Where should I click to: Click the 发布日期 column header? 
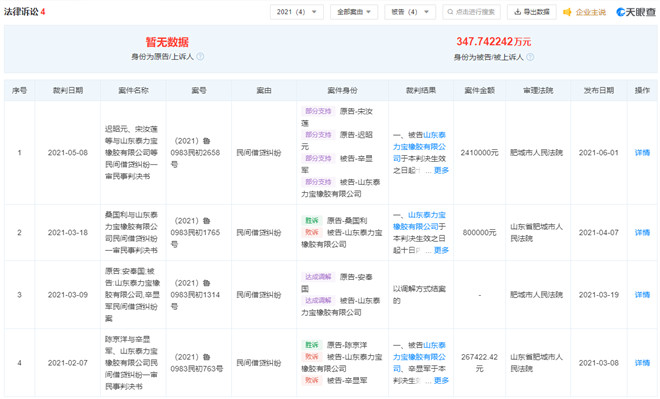(x=599, y=90)
